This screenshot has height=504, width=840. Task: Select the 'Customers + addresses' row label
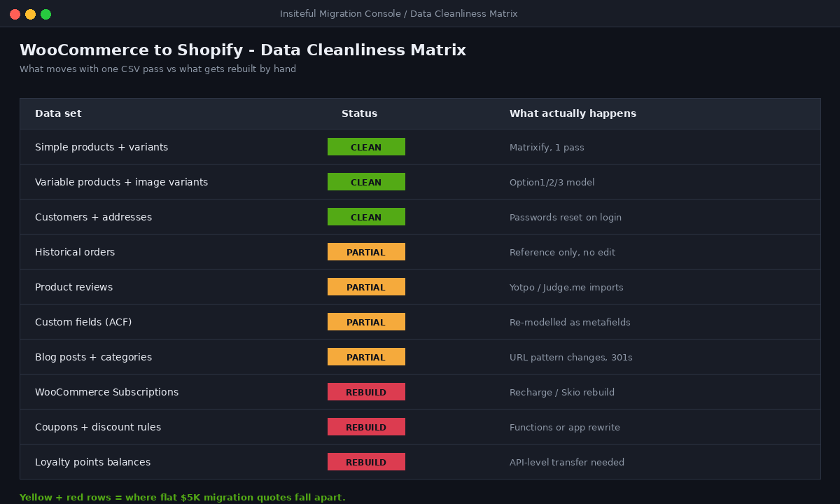93,217
